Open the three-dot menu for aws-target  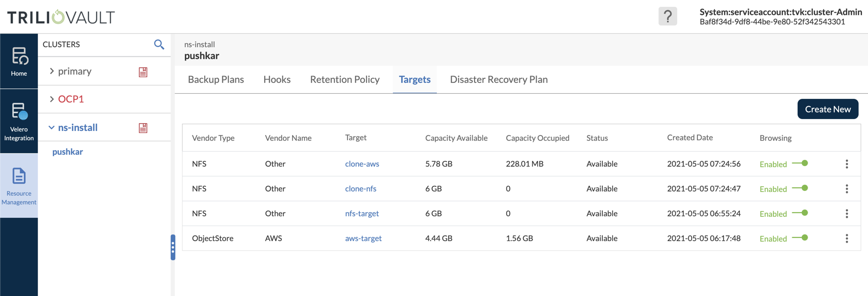(847, 239)
